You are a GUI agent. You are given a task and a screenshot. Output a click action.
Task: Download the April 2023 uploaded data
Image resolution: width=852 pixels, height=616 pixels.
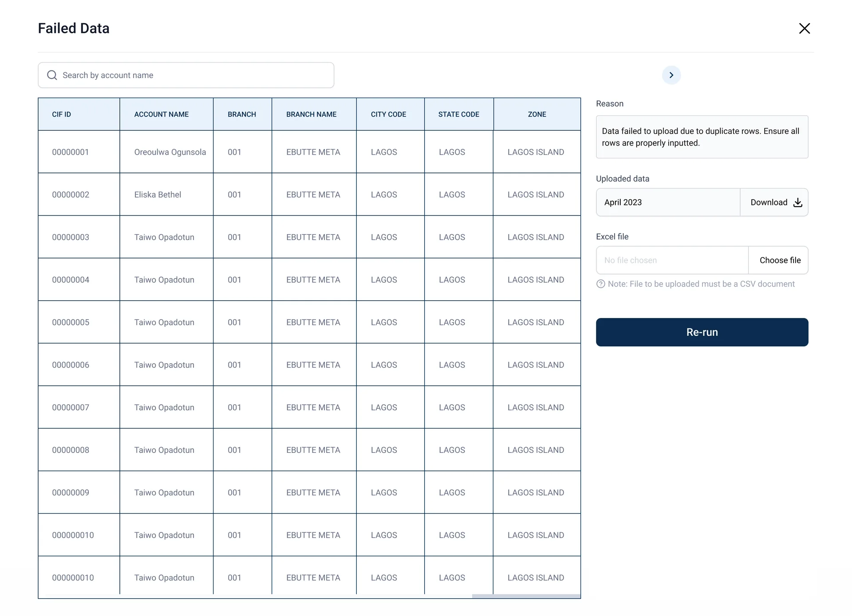click(769, 203)
